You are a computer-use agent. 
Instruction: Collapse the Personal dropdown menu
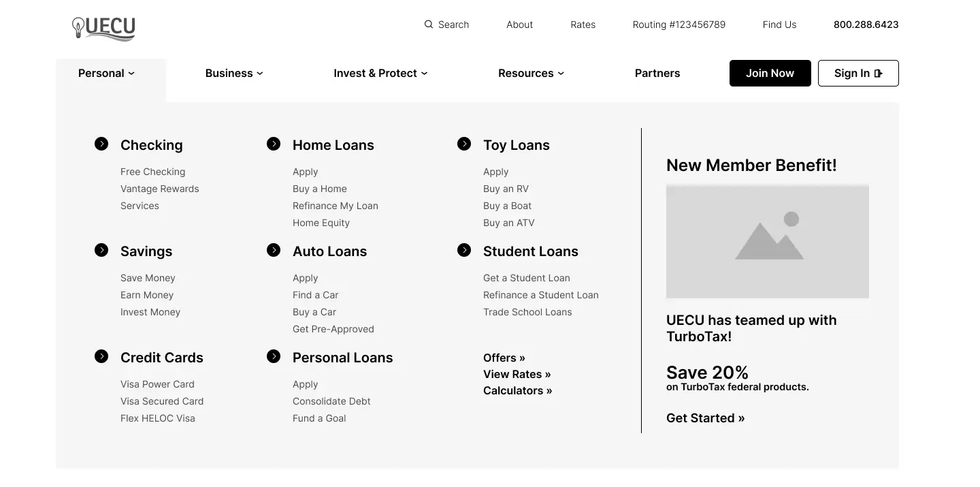[x=107, y=74]
